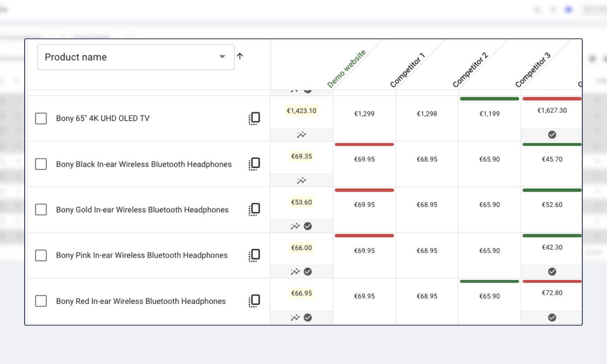Click check circle icon under €66.95
Image resolution: width=607 pixels, height=364 pixels.
308,317
